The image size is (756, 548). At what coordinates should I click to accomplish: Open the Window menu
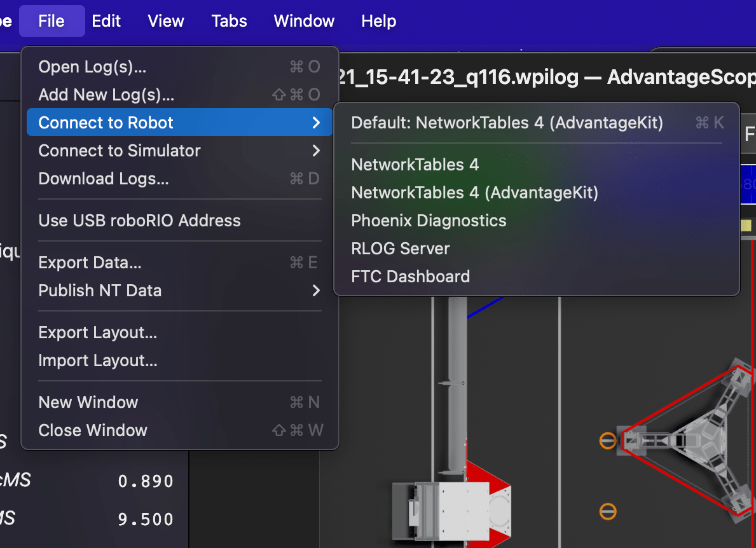click(304, 21)
